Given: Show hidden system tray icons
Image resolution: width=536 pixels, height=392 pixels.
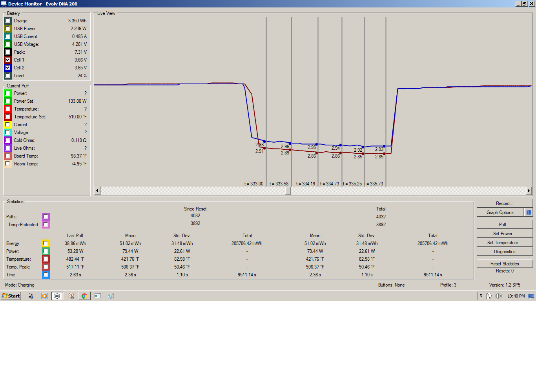Looking at the screenshot, I should (x=481, y=296).
